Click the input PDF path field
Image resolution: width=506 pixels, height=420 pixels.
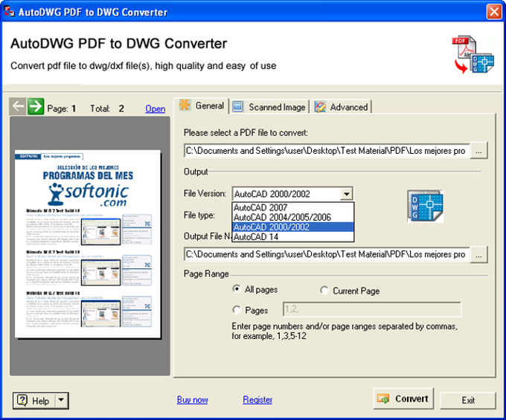(x=327, y=150)
